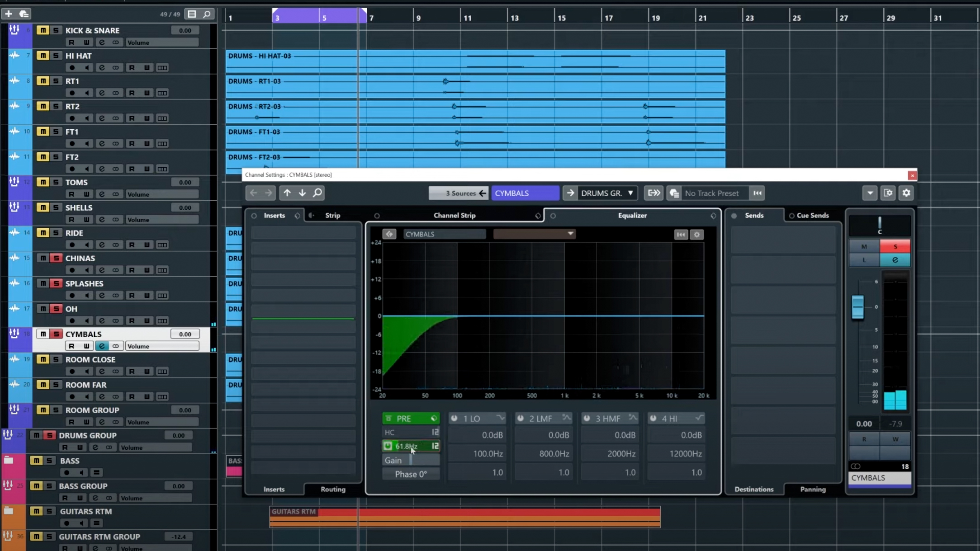Open the track search magnifier icon
Image resolution: width=980 pixels, height=551 pixels.
pyautogui.click(x=206, y=14)
